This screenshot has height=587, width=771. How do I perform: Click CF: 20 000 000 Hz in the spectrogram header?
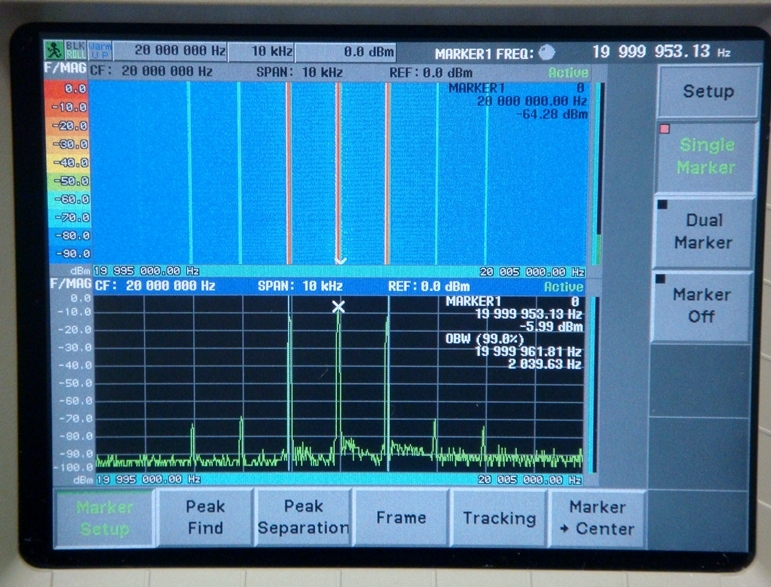tap(151, 72)
